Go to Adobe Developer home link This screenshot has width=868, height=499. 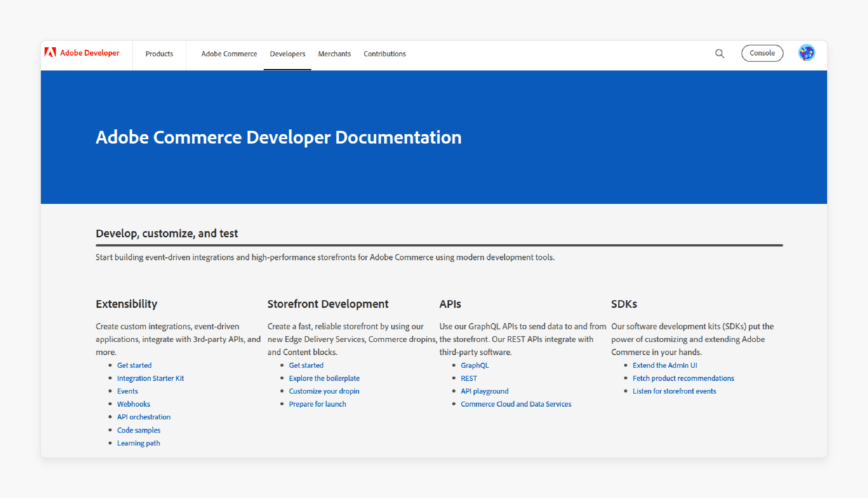point(90,53)
